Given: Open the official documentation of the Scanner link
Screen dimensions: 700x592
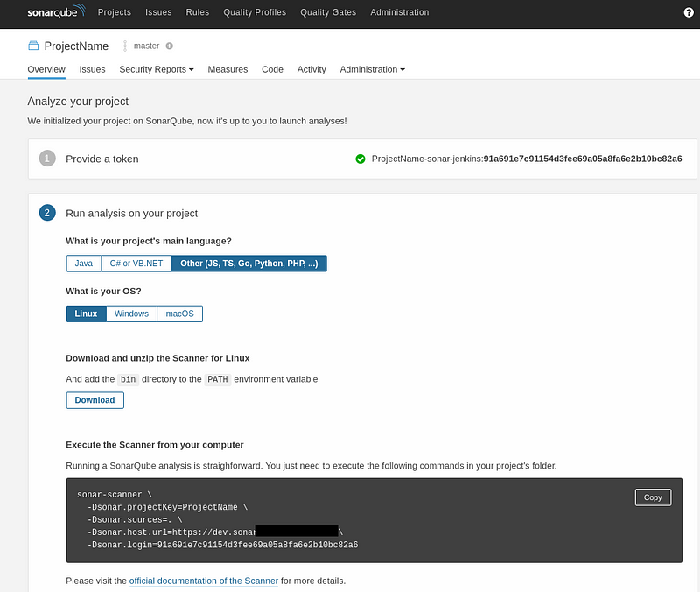Looking at the screenshot, I should click(204, 581).
